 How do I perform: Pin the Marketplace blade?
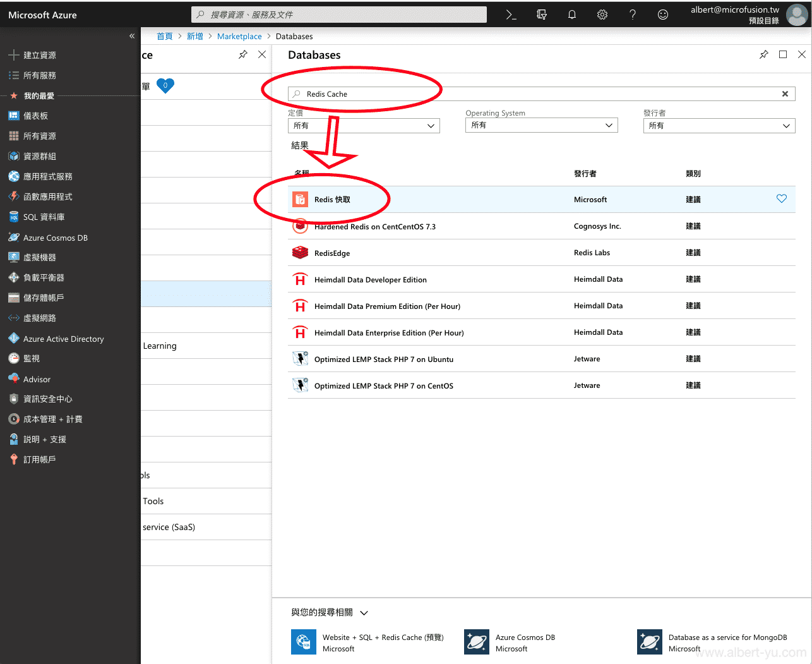click(243, 54)
